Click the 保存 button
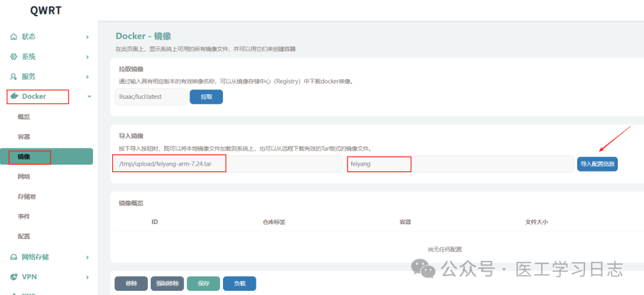 click(x=203, y=284)
